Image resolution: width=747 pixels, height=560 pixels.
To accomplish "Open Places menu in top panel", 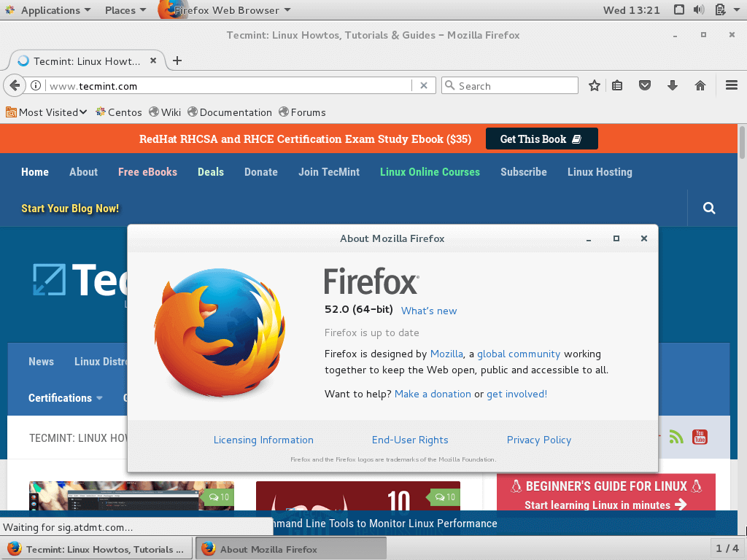I will 125,10.
